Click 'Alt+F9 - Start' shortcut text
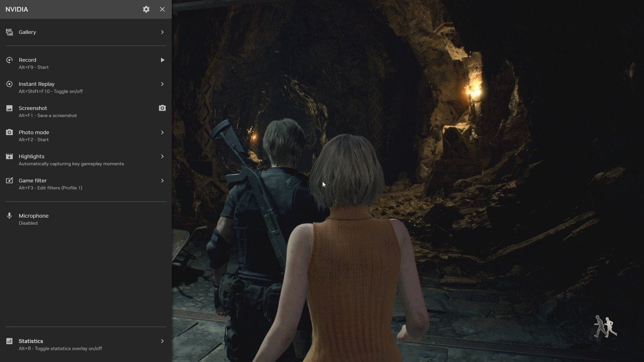The height and width of the screenshot is (362, 644). pos(34,68)
